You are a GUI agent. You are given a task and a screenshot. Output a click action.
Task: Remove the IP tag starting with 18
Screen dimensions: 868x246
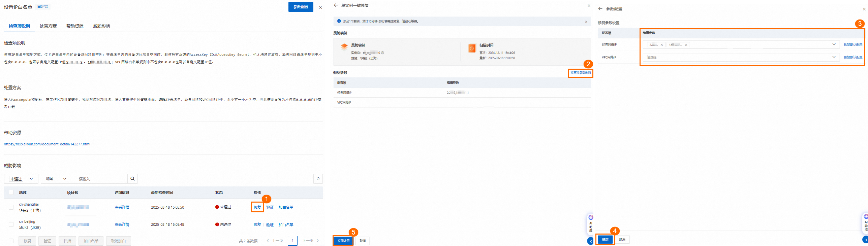[686, 45]
